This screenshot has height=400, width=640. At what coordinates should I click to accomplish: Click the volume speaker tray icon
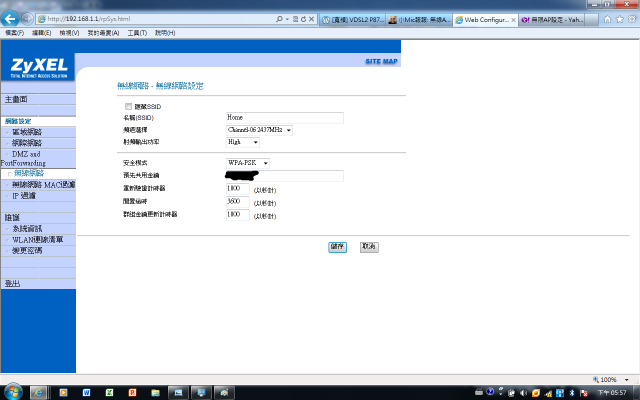524,393
